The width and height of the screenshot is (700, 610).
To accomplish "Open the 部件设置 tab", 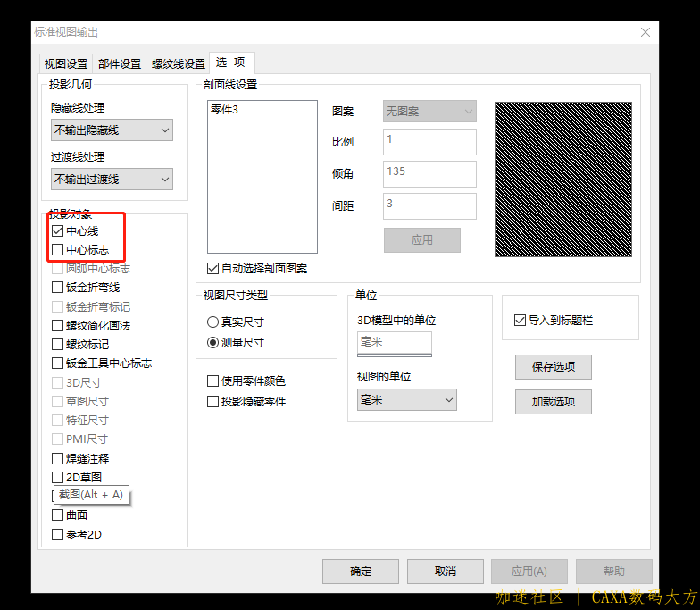I will click(x=120, y=64).
